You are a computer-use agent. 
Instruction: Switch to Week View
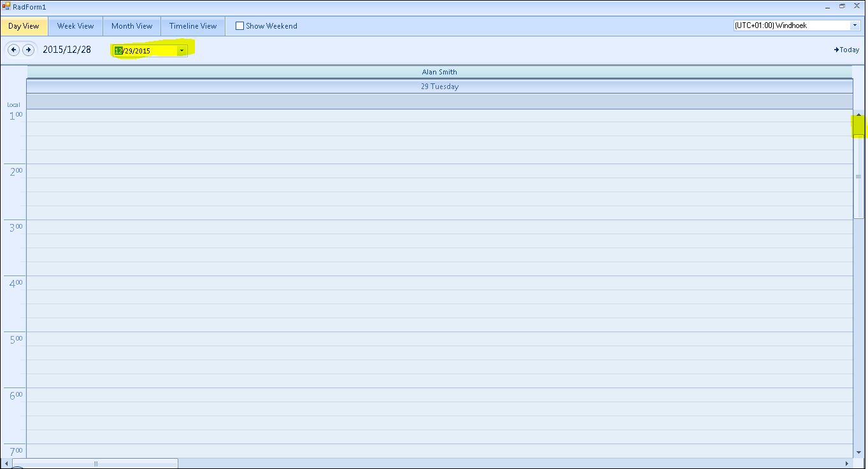click(x=75, y=26)
